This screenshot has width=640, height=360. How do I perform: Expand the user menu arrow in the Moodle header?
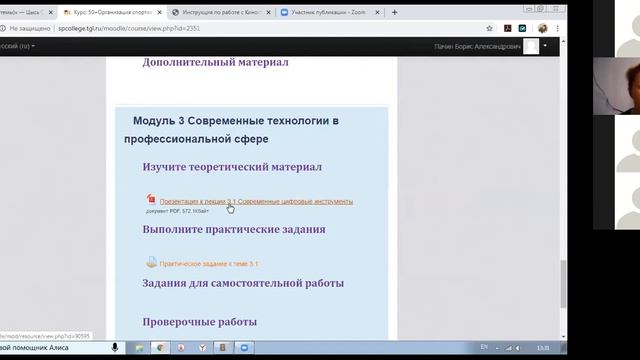pos(545,46)
